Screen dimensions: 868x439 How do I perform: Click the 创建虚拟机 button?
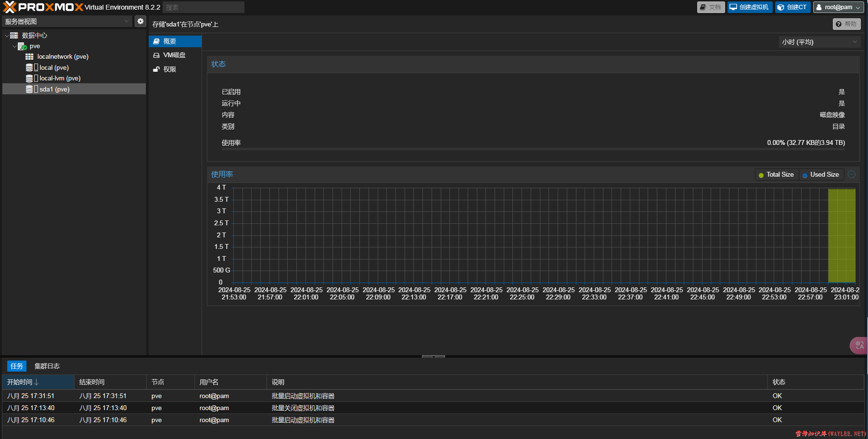pos(750,7)
